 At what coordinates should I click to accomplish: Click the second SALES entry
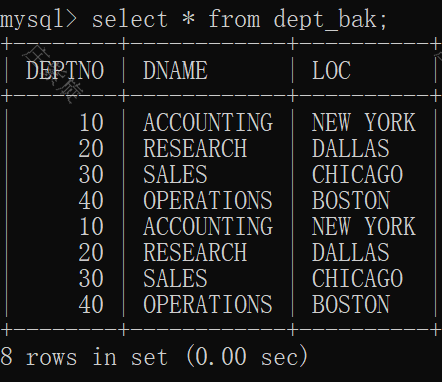coord(175,278)
